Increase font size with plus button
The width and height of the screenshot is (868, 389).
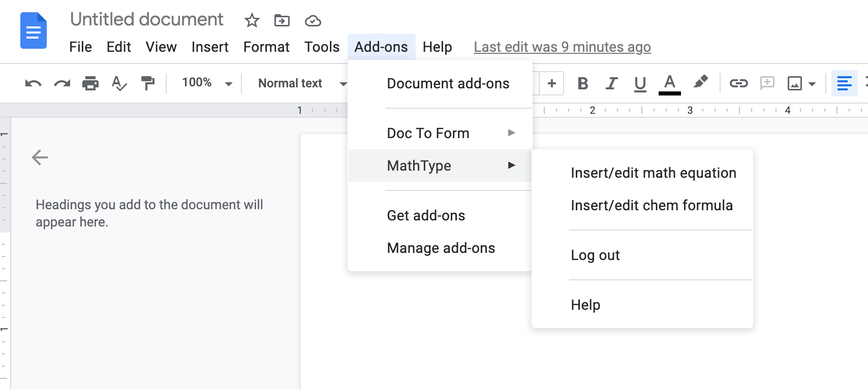(552, 83)
